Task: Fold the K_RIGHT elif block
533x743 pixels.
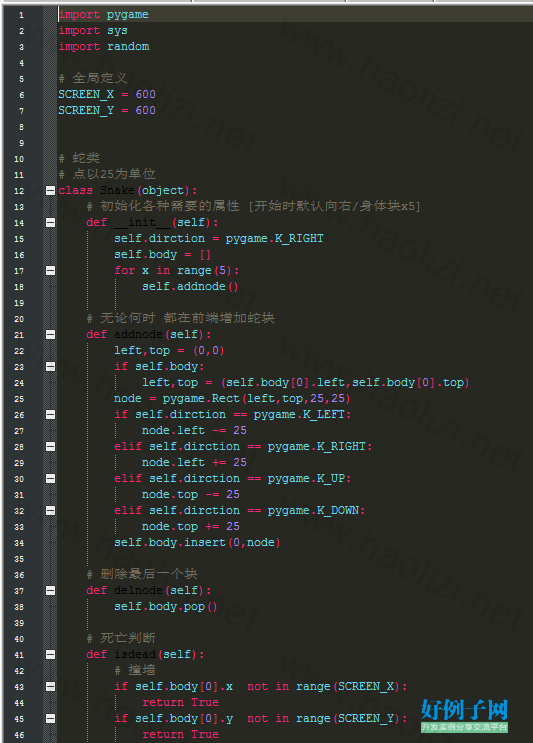Action: coord(50,446)
